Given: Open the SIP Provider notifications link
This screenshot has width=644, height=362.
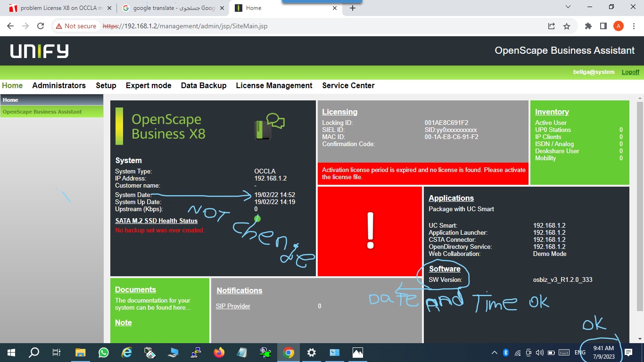Looking at the screenshot, I should [x=233, y=306].
